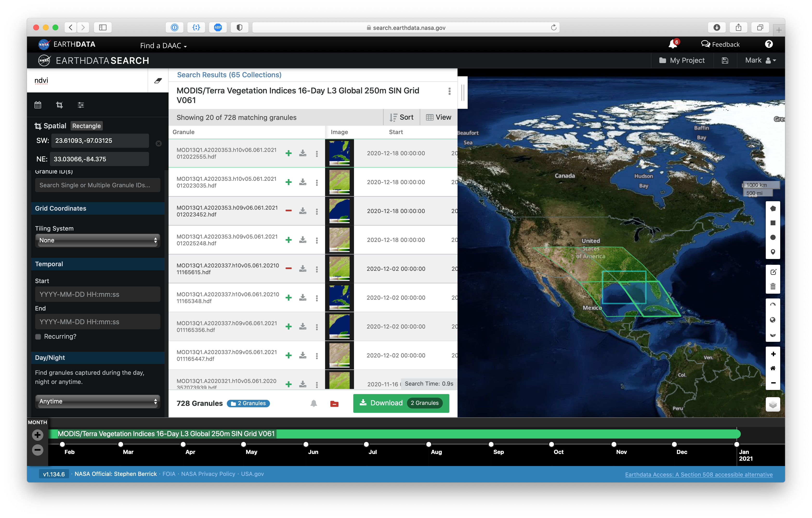Open the notifications bell with badge
The width and height of the screenshot is (812, 518).
(673, 44)
